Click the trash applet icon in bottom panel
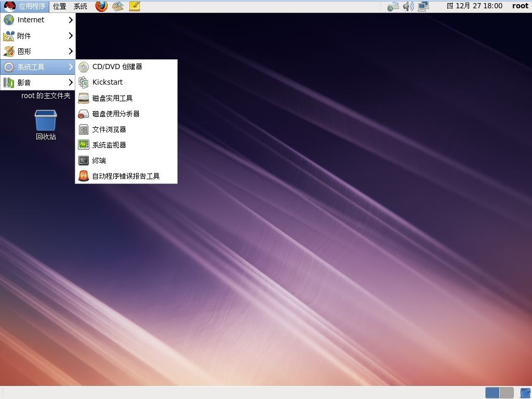Viewport: 532px width, 399px height. click(525, 393)
